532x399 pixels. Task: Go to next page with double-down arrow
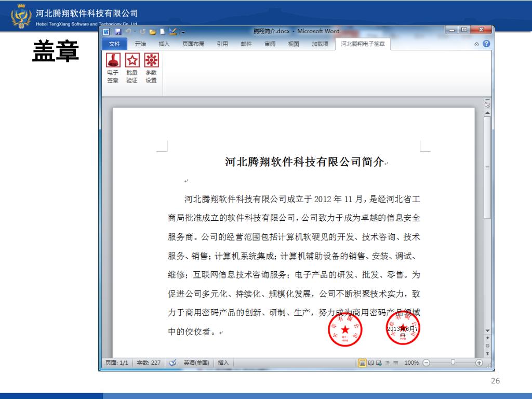[487, 353]
